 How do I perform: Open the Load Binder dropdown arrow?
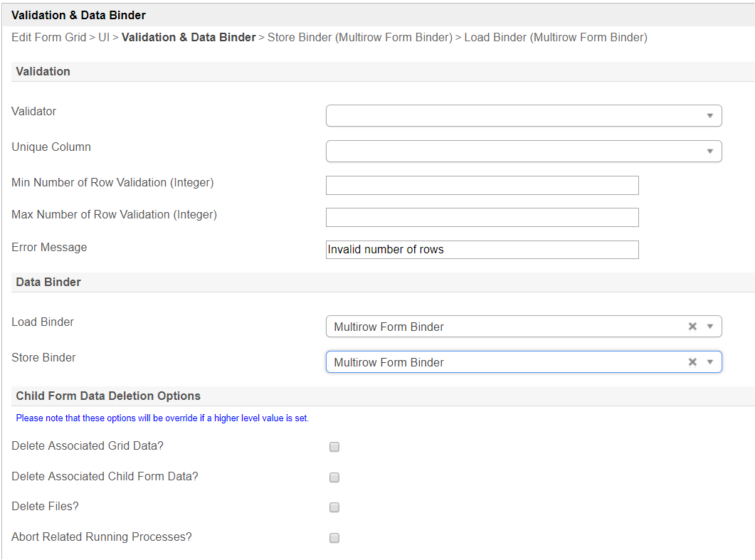tap(709, 327)
